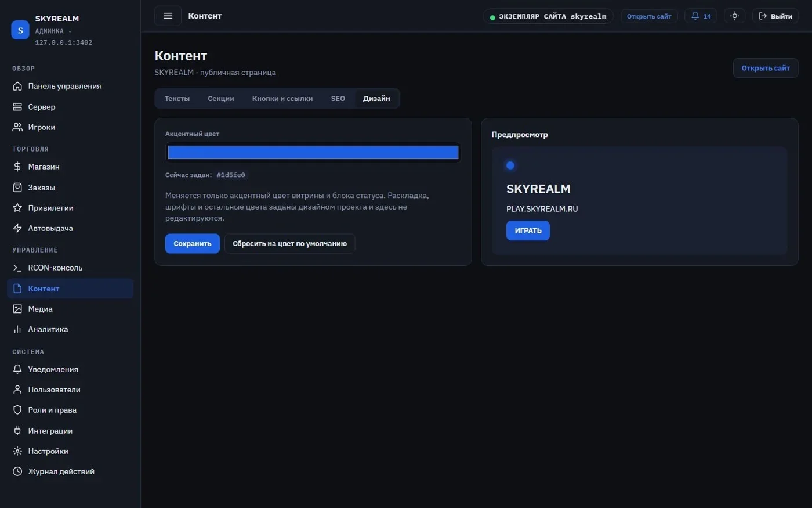The width and height of the screenshot is (812, 508).
Task: Click the gear icon beside Настройки
Action: pos(17,451)
